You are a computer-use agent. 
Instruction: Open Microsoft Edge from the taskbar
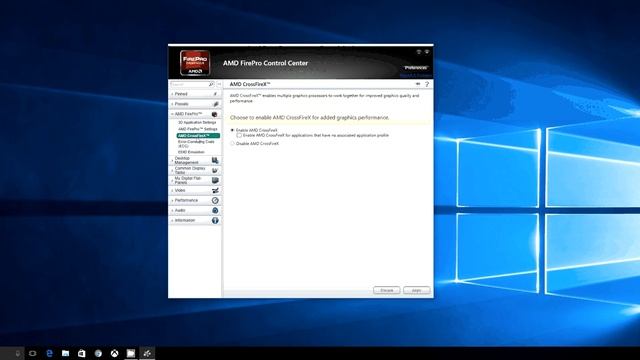tap(49, 353)
